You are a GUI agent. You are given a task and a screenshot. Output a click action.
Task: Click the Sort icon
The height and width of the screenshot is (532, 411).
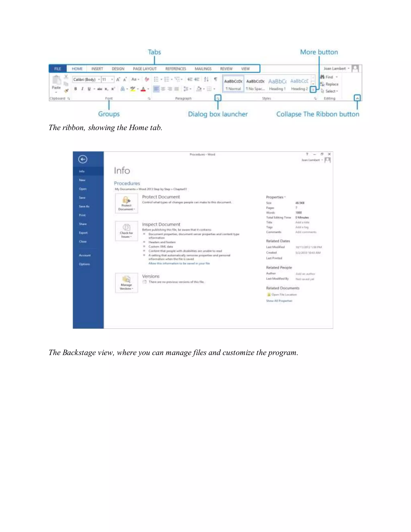click(x=206, y=79)
